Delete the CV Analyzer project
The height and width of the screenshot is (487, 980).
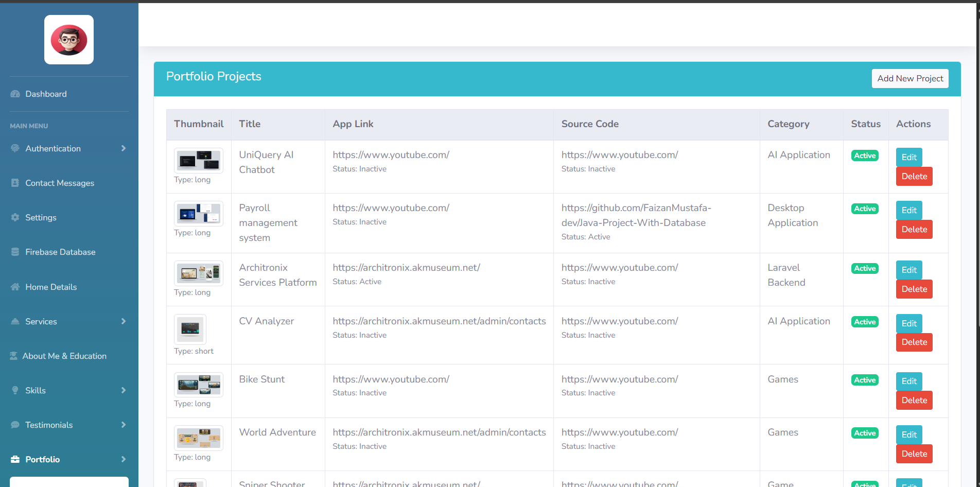pyautogui.click(x=914, y=342)
